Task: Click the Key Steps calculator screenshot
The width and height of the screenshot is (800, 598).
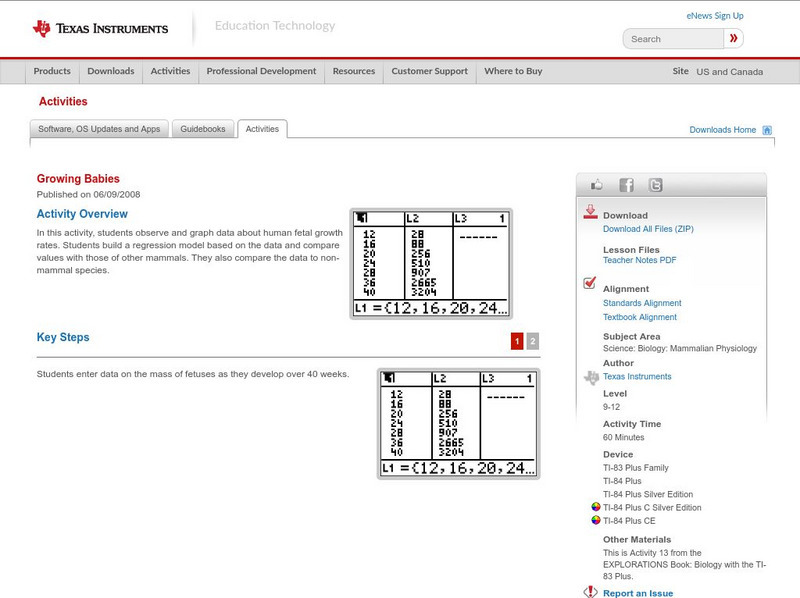Action: [458, 424]
